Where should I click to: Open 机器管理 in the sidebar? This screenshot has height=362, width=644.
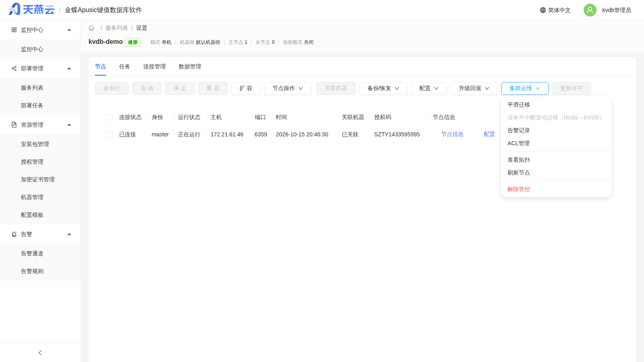[40, 197]
